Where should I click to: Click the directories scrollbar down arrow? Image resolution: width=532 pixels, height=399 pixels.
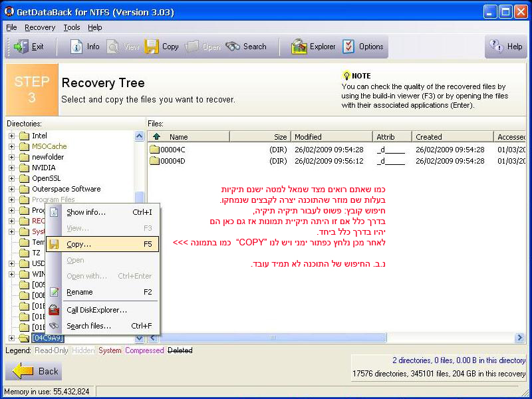tap(140, 338)
